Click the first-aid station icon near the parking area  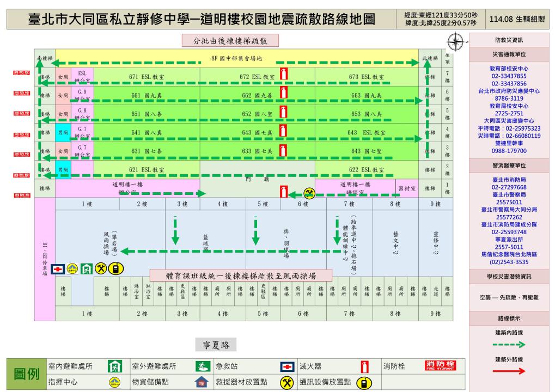tap(58, 268)
